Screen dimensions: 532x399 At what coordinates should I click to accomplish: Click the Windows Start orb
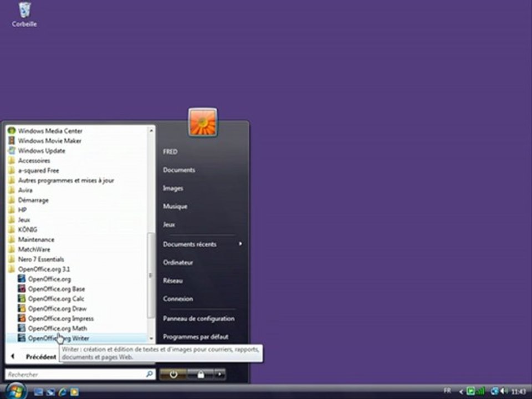point(16,391)
